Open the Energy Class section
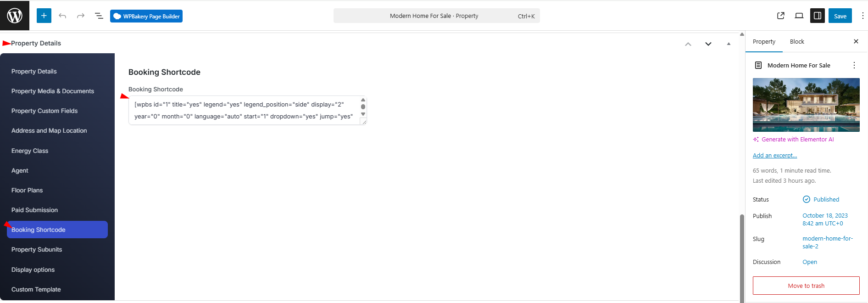Image resolution: width=868 pixels, height=303 pixels. 30,151
